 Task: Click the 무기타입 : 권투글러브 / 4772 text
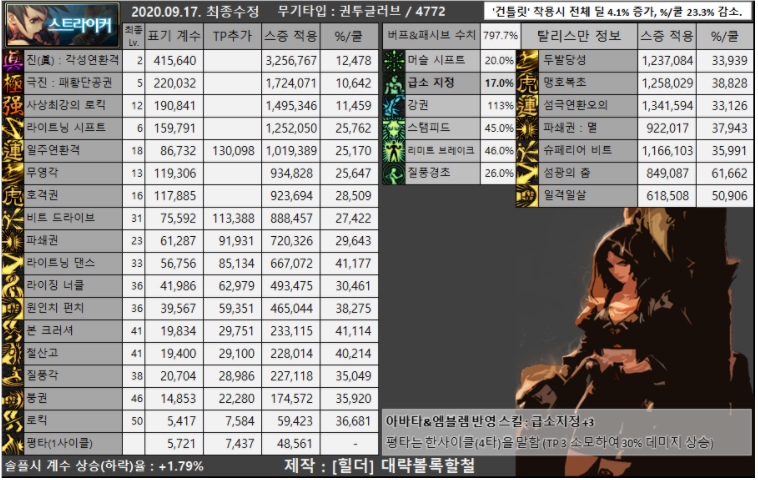[362, 11]
